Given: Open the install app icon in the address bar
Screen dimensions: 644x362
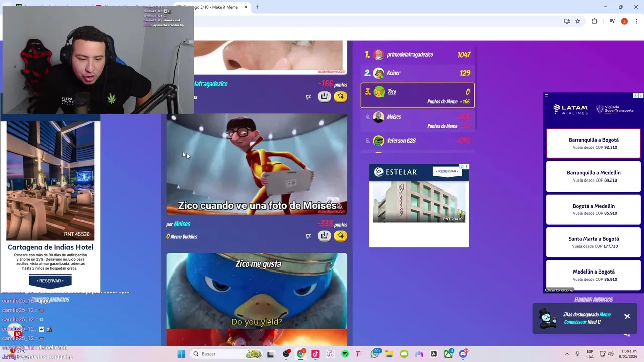Looking at the screenshot, I should coord(567,21).
